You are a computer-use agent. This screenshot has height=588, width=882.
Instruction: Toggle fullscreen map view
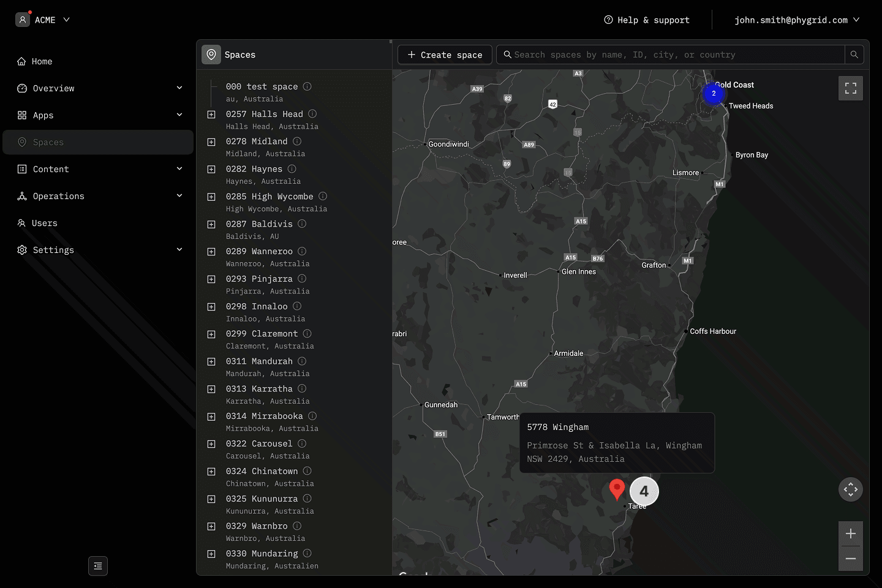pyautogui.click(x=850, y=88)
